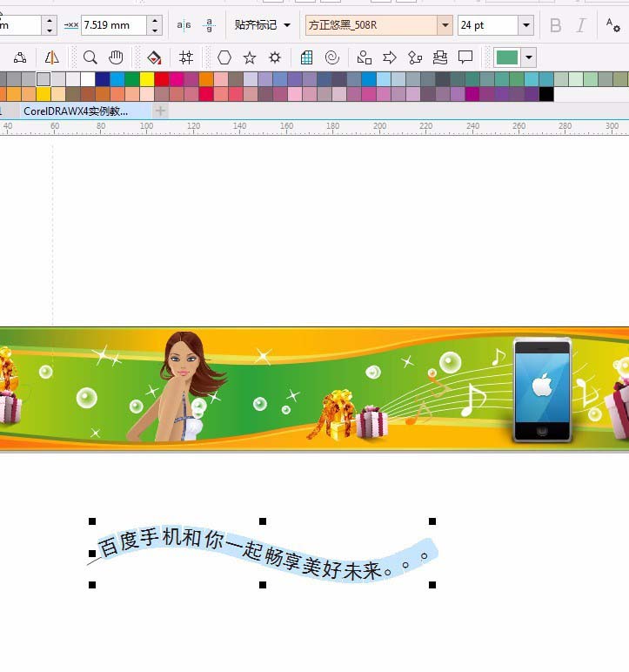Select the Graph Paper tool
This screenshot has width=629, height=672.
[307, 57]
